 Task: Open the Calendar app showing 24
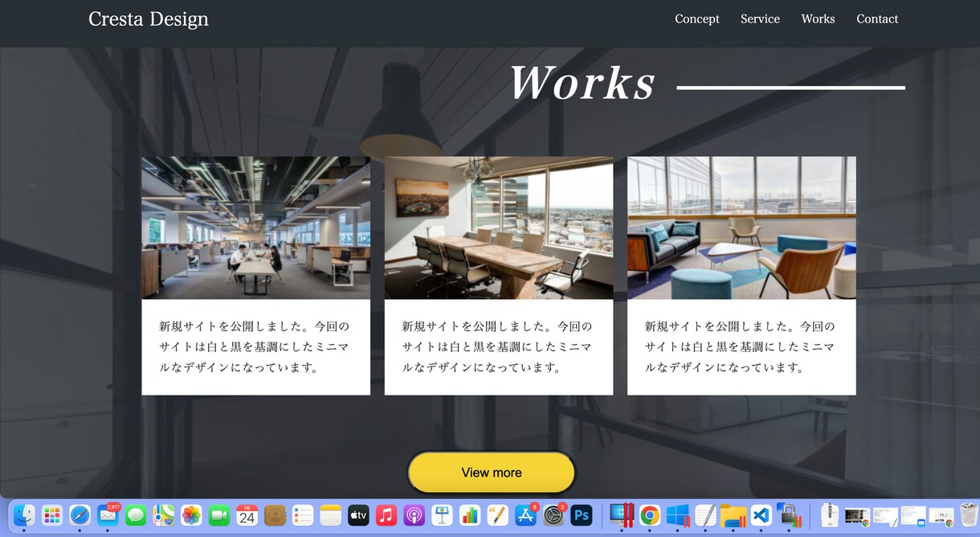coord(247,515)
